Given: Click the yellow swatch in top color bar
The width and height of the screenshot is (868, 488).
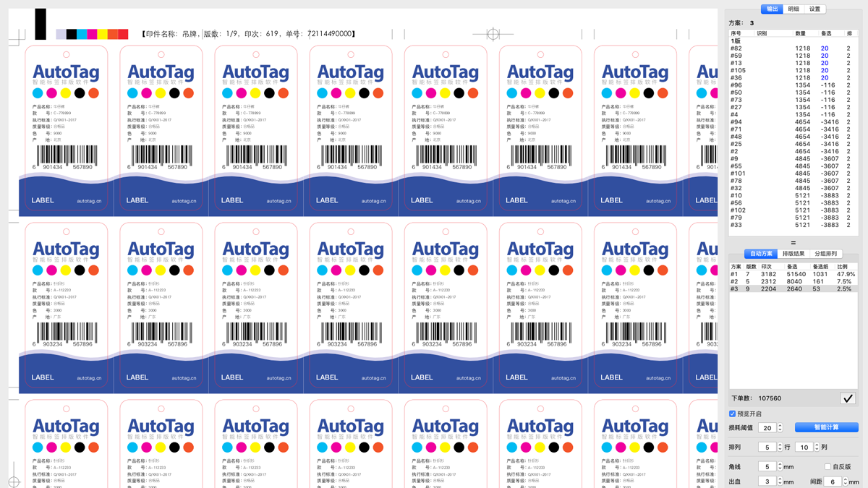Looking at the screenshot, I should (103, 34).
